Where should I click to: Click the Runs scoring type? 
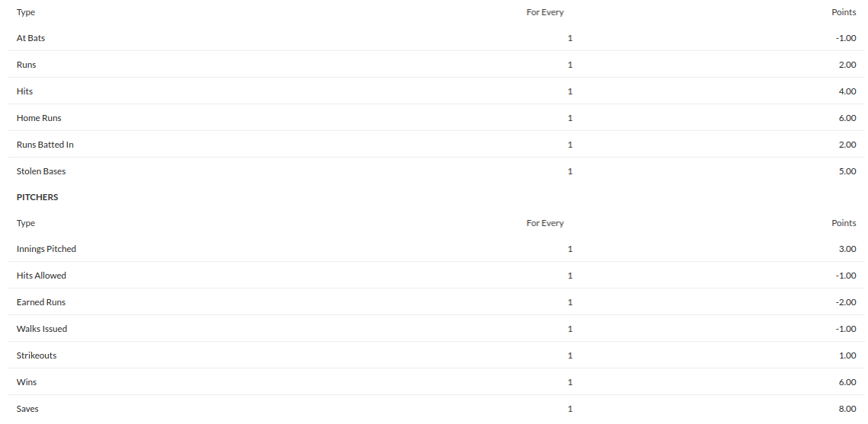[x=26, y=65]
